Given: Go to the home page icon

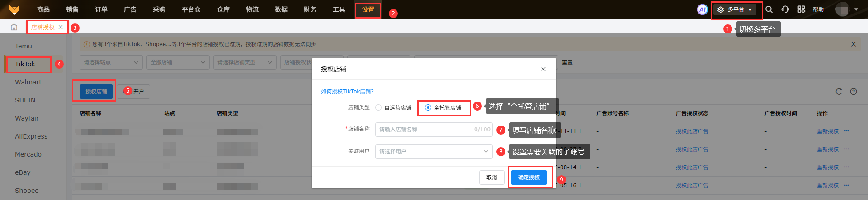Looking at the screenshot, I should point(14,27).
